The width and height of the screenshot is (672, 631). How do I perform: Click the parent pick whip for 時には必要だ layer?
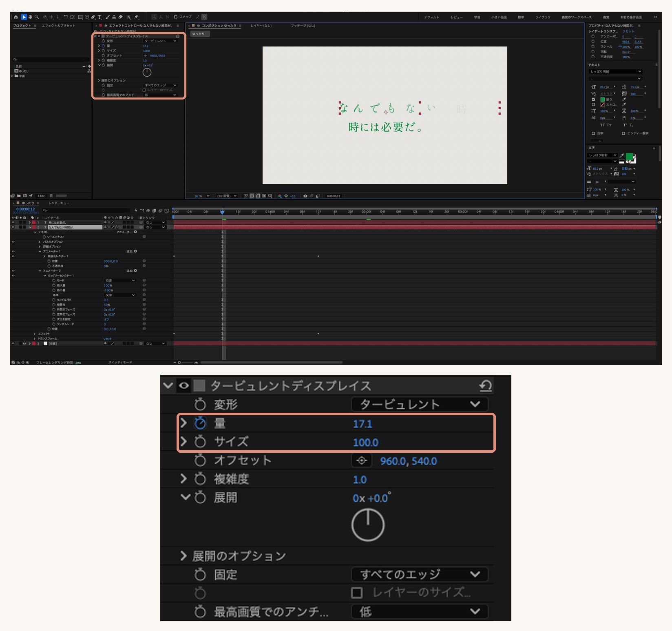141,222
